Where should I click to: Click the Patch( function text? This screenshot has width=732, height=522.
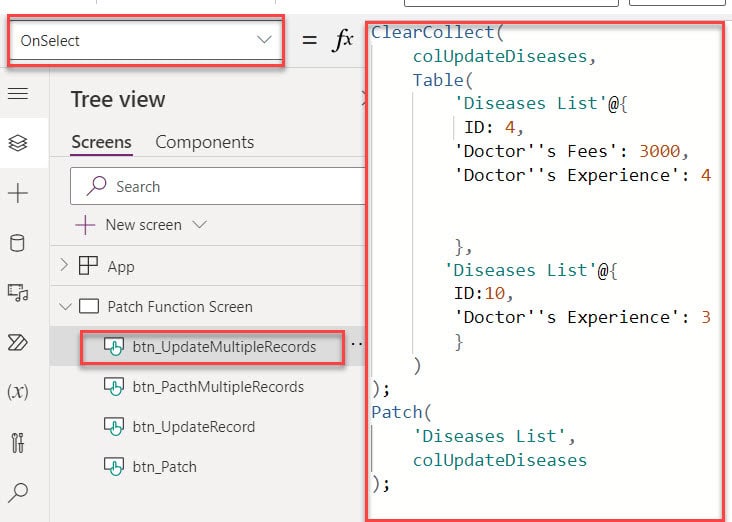point(401,412)
